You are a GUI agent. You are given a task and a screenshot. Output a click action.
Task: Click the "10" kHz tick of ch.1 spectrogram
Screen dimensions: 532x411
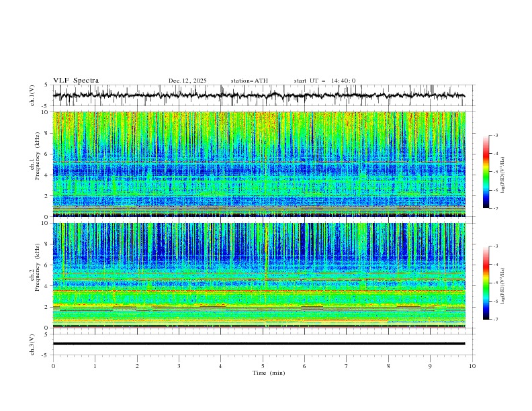[x=45, y=112]
